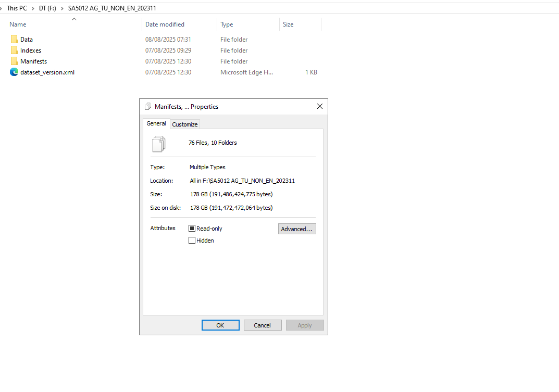Click the sort arrow above Name column
559x392 pixels.
pos(74,19)
